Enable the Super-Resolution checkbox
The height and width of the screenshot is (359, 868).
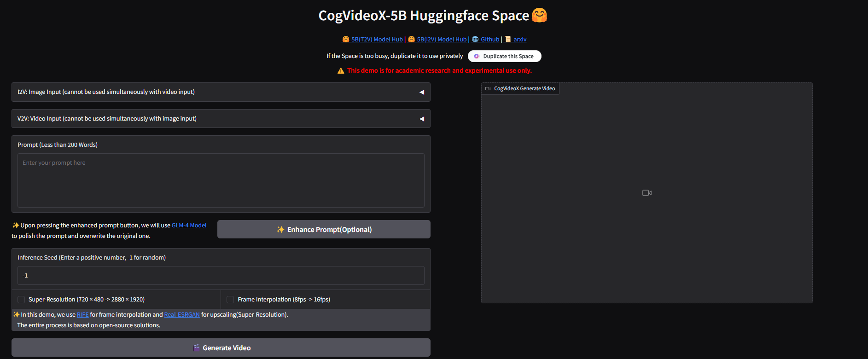coord(21,300)
